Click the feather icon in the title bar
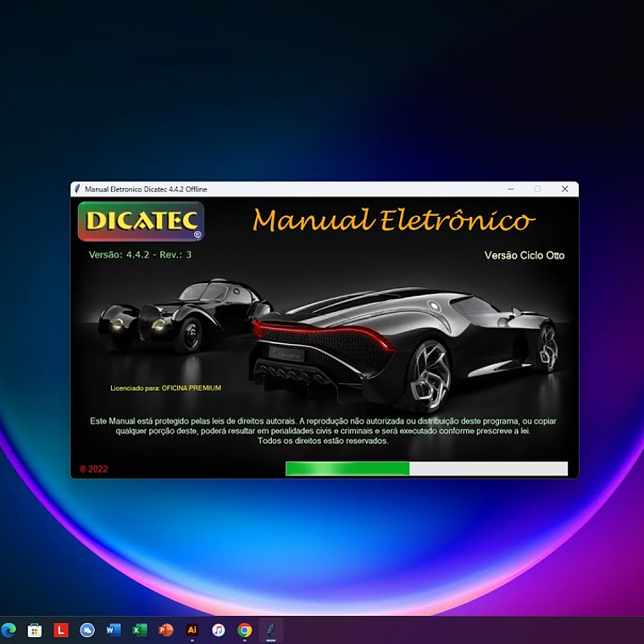644x644 pixels. [77, 189]
